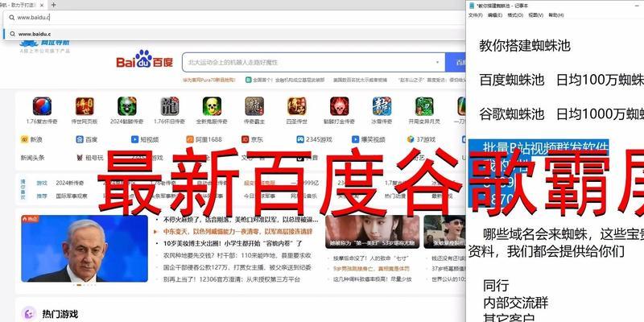This screenshot has height=322, width=644.
Task: Expand the Baidu search box suggestions arrow
Action: (x=437, y=63)
